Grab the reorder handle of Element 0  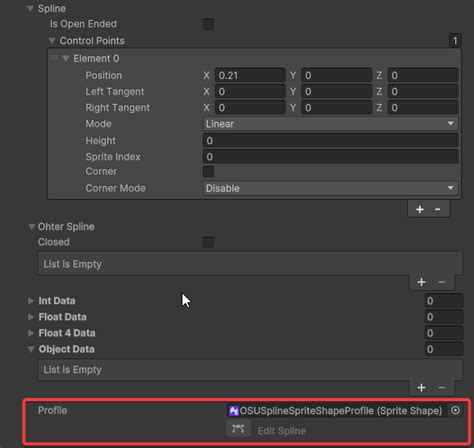(54, 58)
